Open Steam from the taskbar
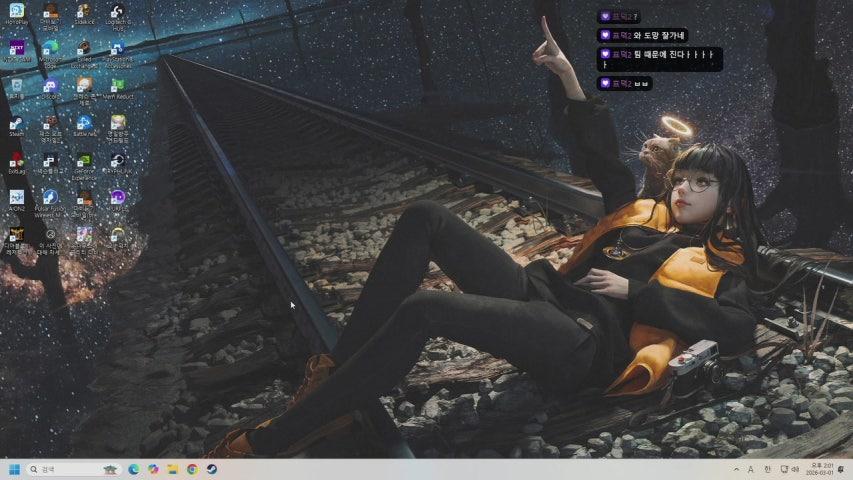Image resolution: width=853 pixels, height=480 pixels. [x=212, y=469]
